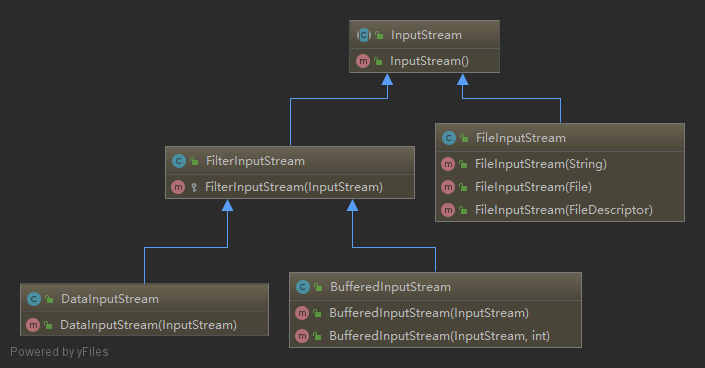Click the method icon beside InputStream() constructor
Viewport: 705px width, 368px height.
363,61
